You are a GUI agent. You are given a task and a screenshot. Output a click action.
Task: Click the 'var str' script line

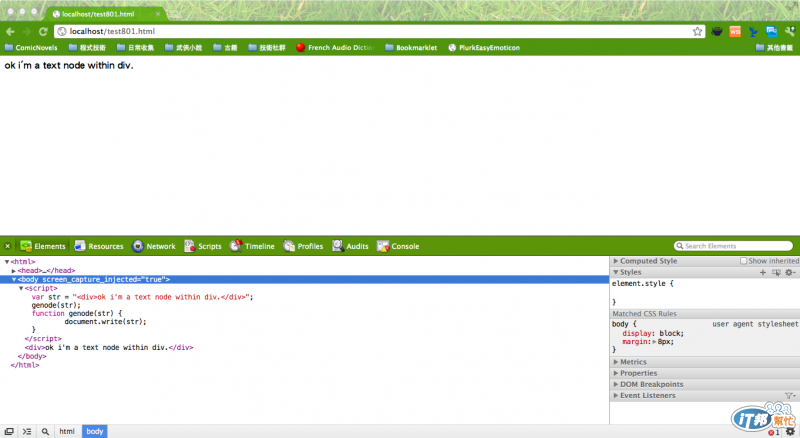point(142,297)
